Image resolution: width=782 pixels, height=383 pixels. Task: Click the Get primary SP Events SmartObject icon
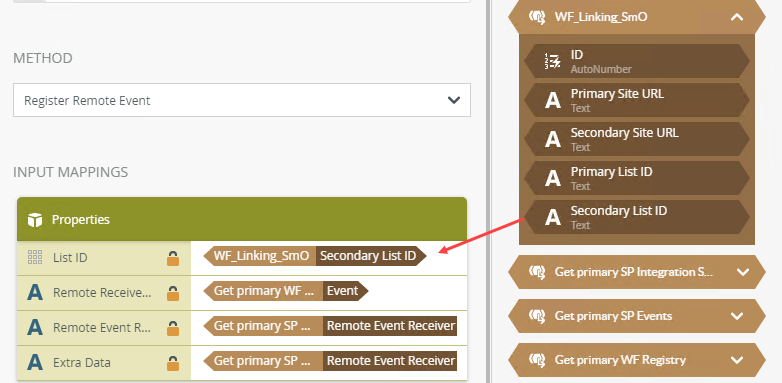pyautogui.click(x=537, y=316)
